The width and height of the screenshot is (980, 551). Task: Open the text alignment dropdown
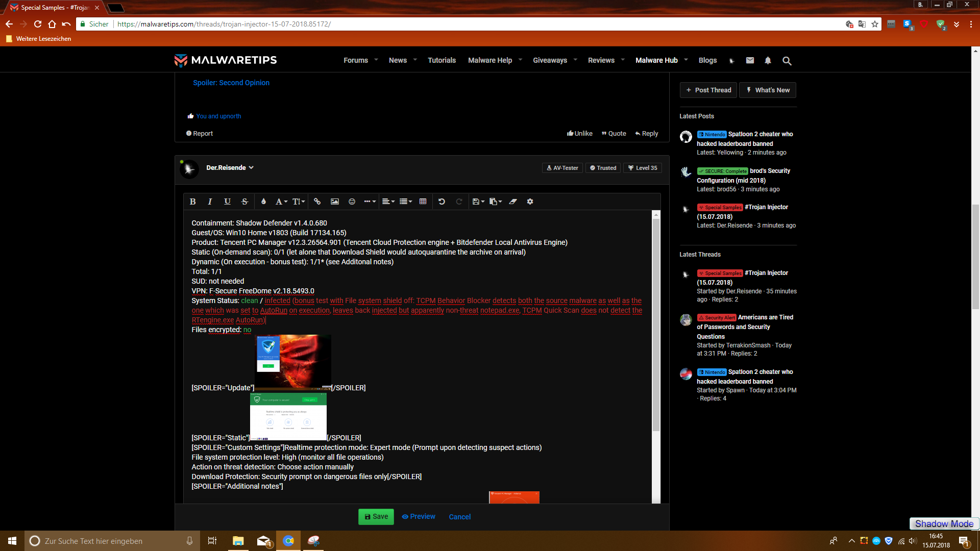pos(388,202)
